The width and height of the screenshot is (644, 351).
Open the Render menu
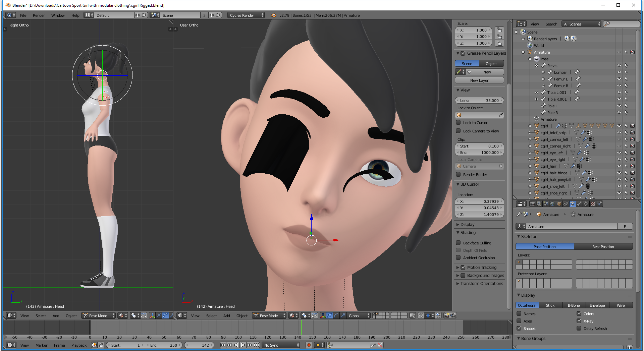pyautogui.click(x=39, y=15)
